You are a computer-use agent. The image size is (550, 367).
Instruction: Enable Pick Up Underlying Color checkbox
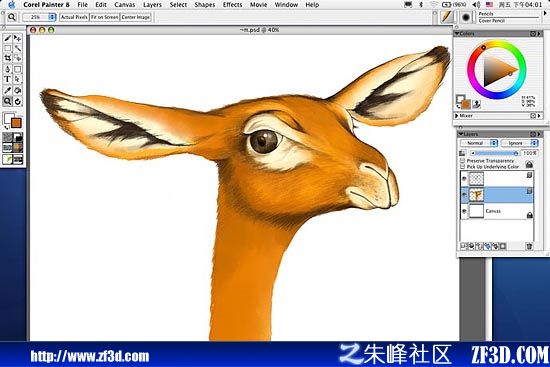point(462,166)
